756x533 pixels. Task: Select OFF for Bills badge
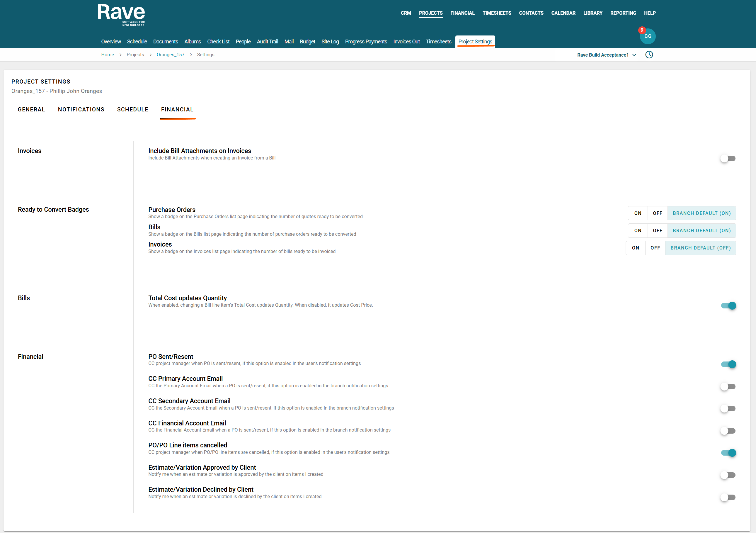657,231
